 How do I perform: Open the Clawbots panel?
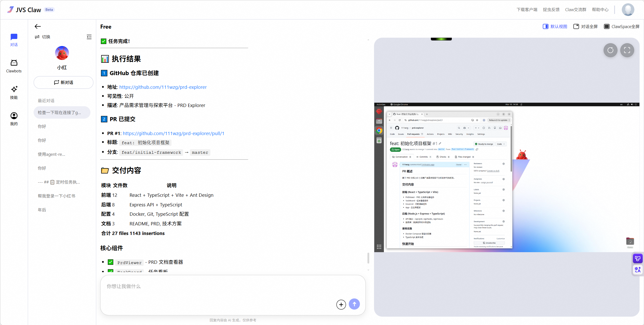click(x=14, y=65)
